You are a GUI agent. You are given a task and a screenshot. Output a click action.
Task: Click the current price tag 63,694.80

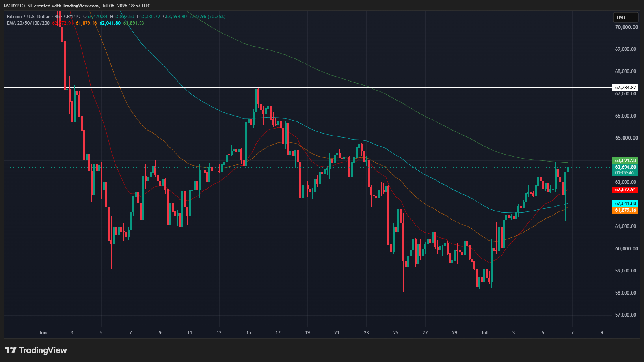click(x=625, y=167)
